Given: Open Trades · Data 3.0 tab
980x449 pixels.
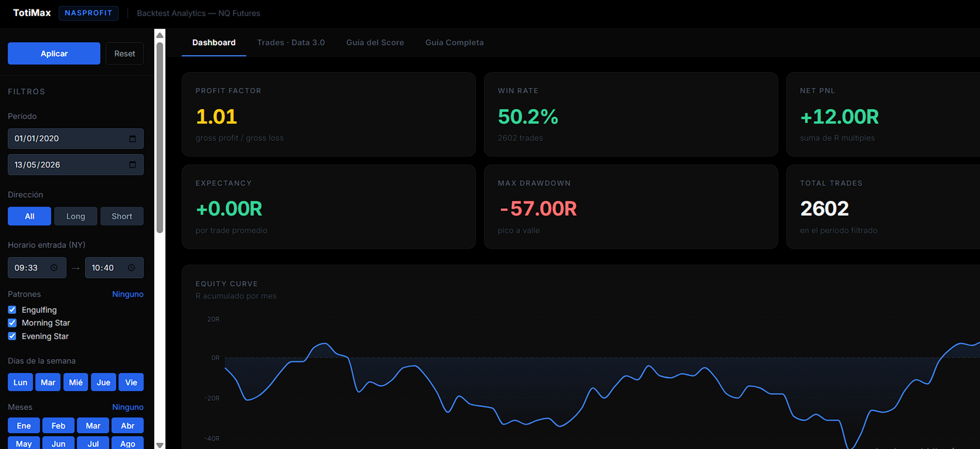Looking at the screenshot, I should click(x=291, y=42).
